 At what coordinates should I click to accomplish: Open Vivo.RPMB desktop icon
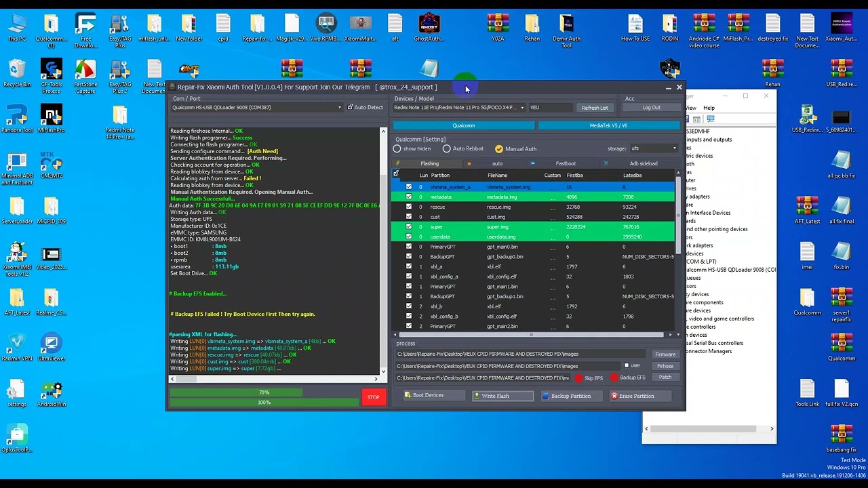(326, 28)
